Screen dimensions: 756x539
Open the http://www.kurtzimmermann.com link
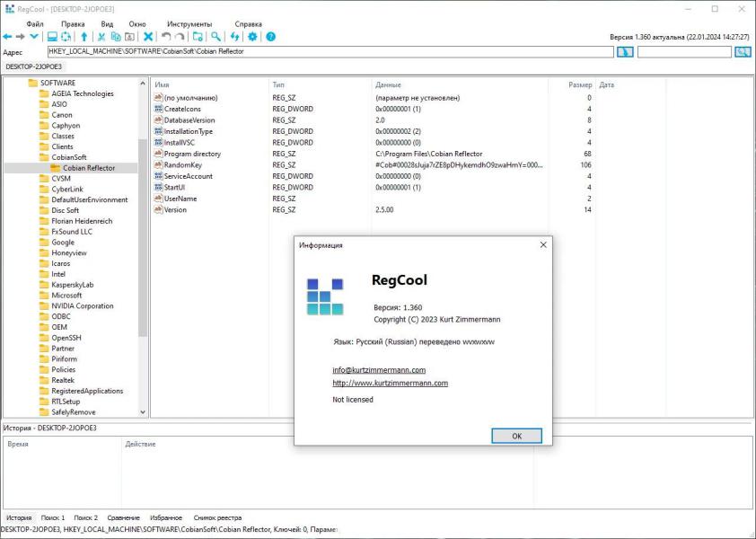(390, 383)
